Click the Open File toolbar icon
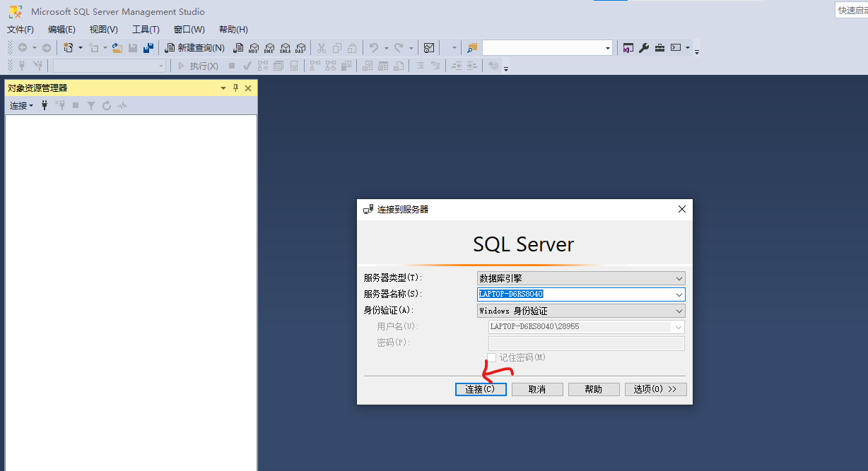 117,47
